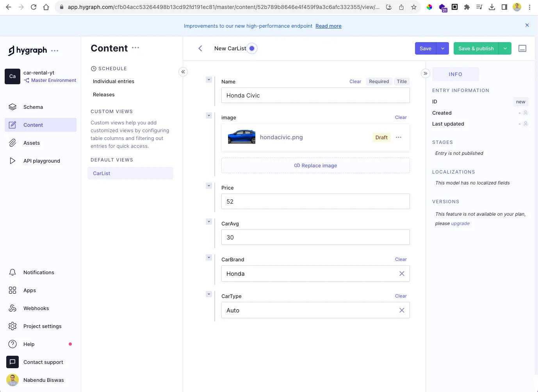Clear the image field
The image size is (538, 392).
click(401, 117)
